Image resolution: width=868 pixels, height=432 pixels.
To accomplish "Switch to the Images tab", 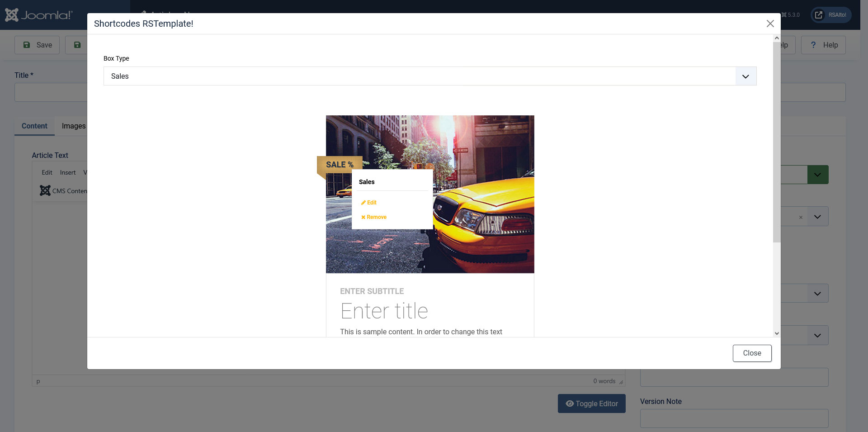I will coord(73,126).
